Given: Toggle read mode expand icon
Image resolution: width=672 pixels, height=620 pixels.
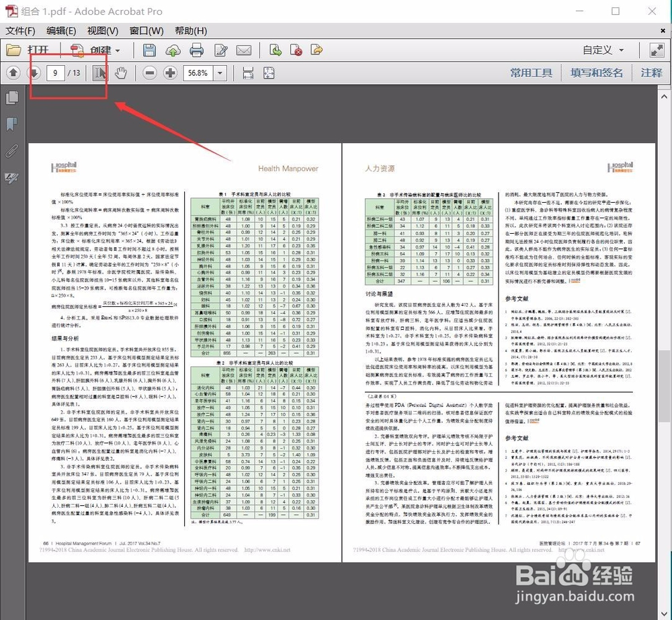Looking at the screenshot, I should (657, 50).
